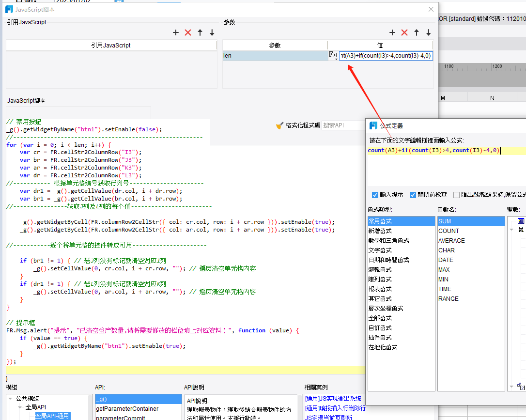Move the referenced JavaScript entry down
This screenshot has height=420, width=526.
212,32
